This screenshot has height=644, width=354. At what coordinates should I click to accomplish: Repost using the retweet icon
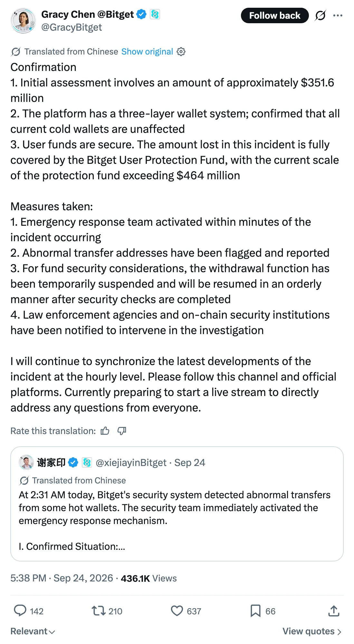98,611
